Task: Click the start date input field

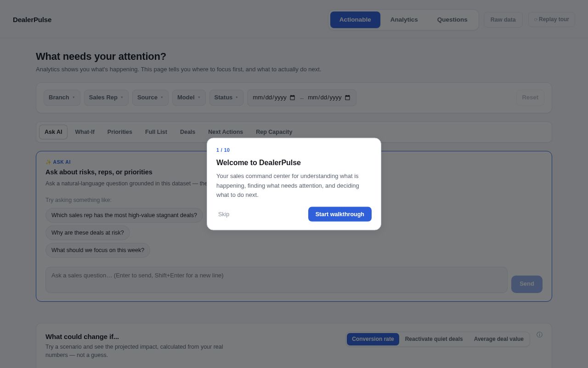Action: coord(274,98)
